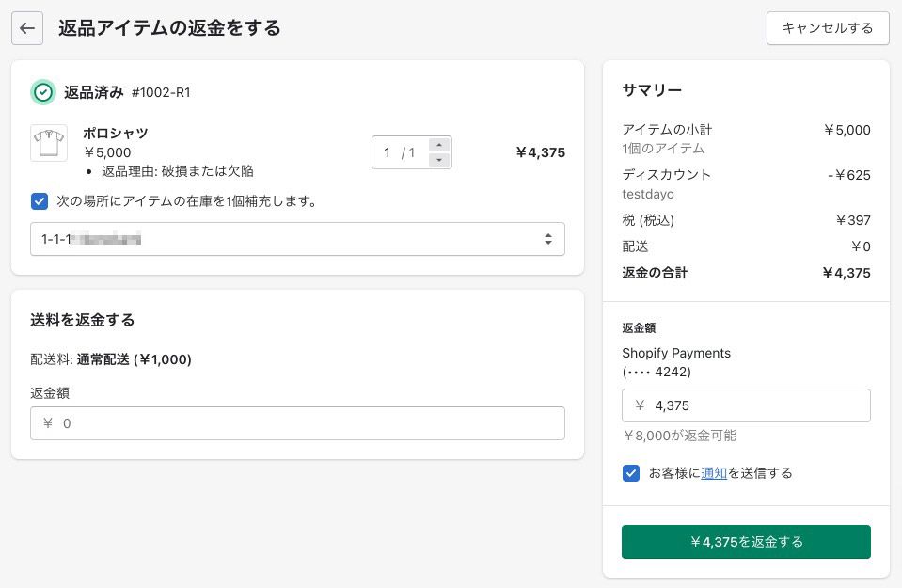Click the 送料を返金する section heading
Image resolution: width=902 pixels, height=588 pixels.
(83, 320)
